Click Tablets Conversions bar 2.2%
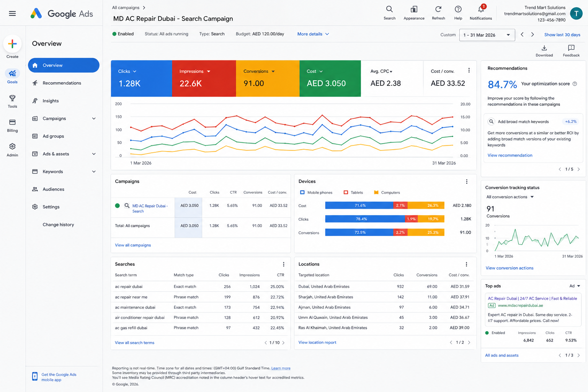The height and width of the screenshot is (392, 588). (400, 232)
